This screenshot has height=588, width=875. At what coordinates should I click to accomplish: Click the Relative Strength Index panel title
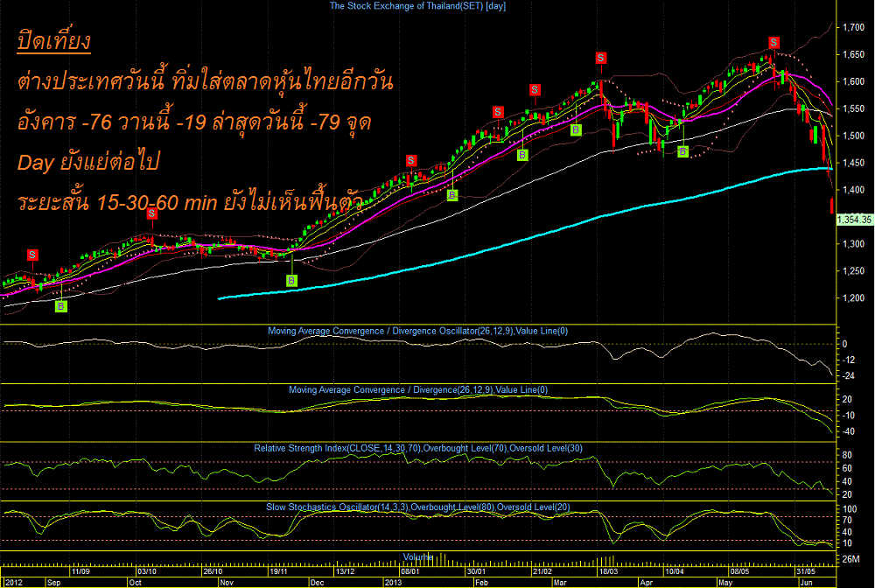[418, 449]
